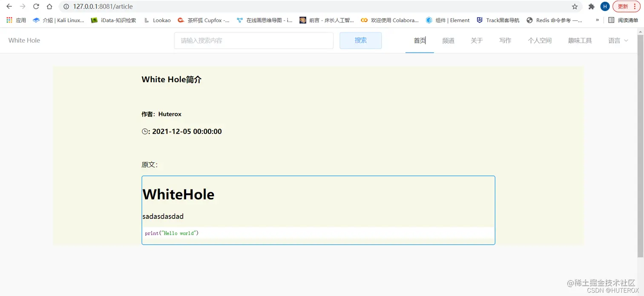Open the Track黑客导航 bookmark
The width and height of the screenshot is (644, 296).
[x=497, y=20]
